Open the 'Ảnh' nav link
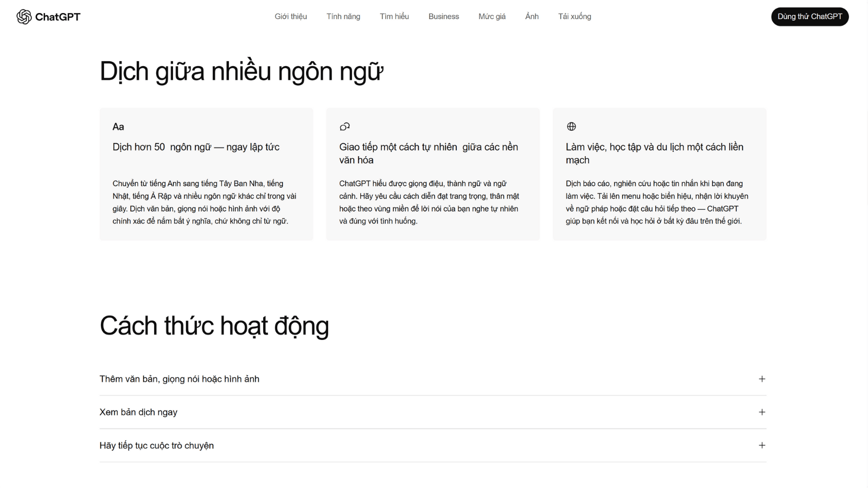This screenshot has height=488, width=868. [x=532, y=16]
